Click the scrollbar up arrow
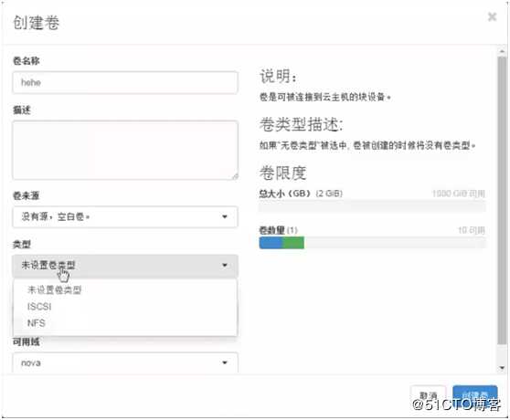 coord(502,51)
